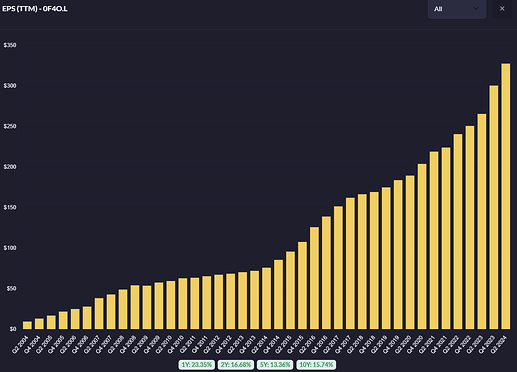Choose the 5Y: 13.36% growth badge
Viewport: 517px width, 372px height.
pyautogui.click(x=275, y=365)
